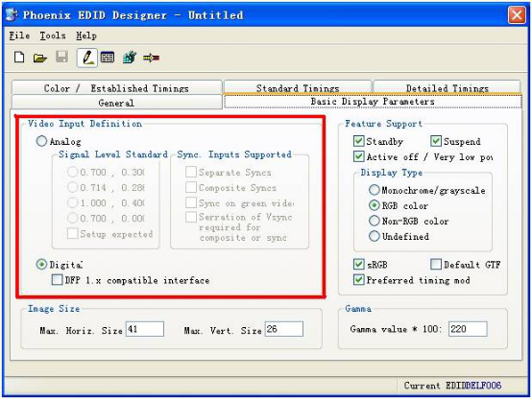Uncheck the Standby checkbox
532x400 pixels.
coord(358,141)
